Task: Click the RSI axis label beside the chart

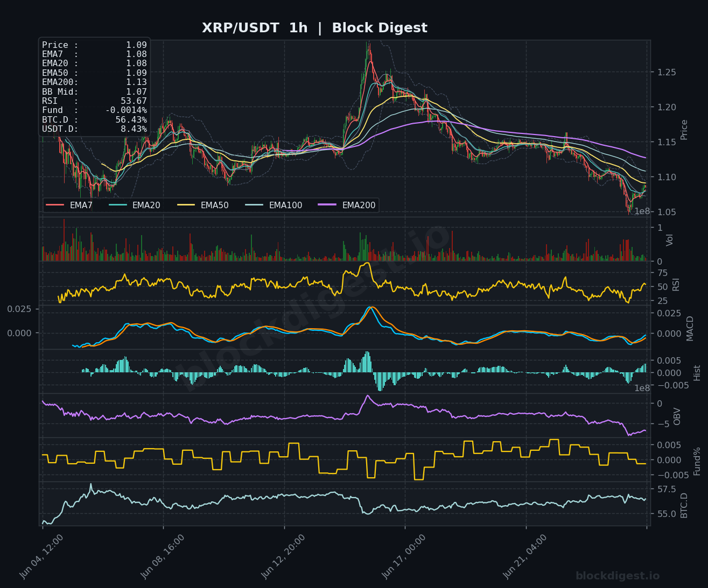Action: [676, 285]
